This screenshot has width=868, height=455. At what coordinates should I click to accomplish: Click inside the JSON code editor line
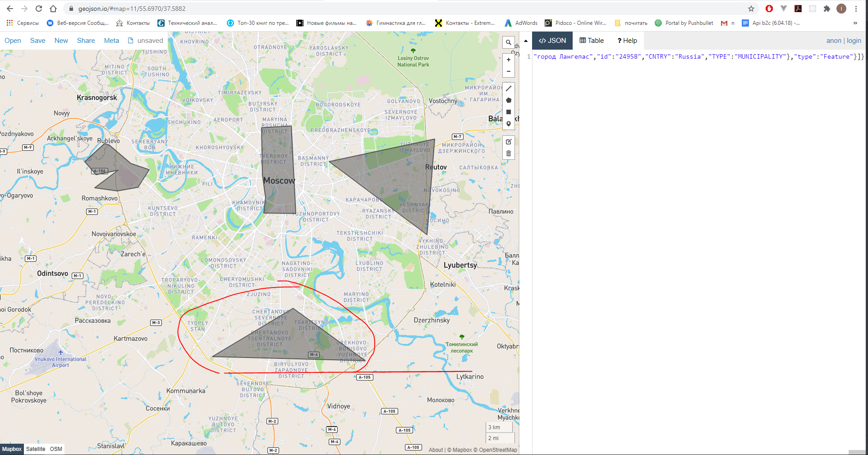tap(698, 56)
